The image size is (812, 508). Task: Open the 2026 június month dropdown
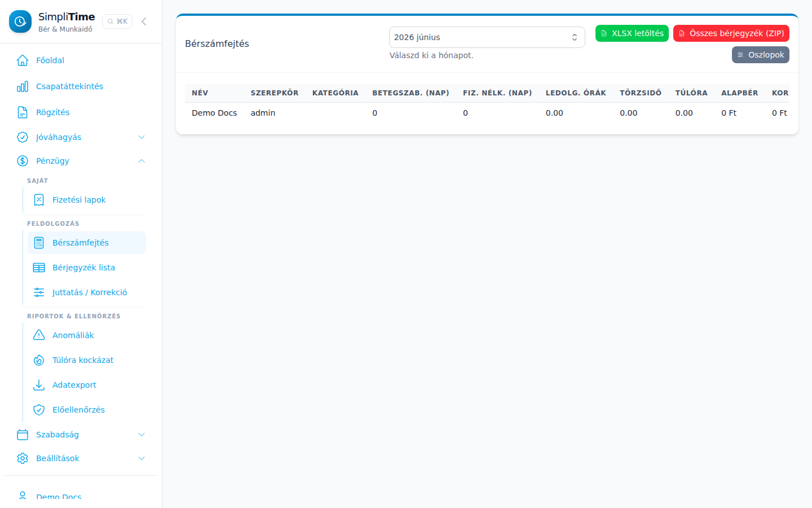click(x=487, y=37)
